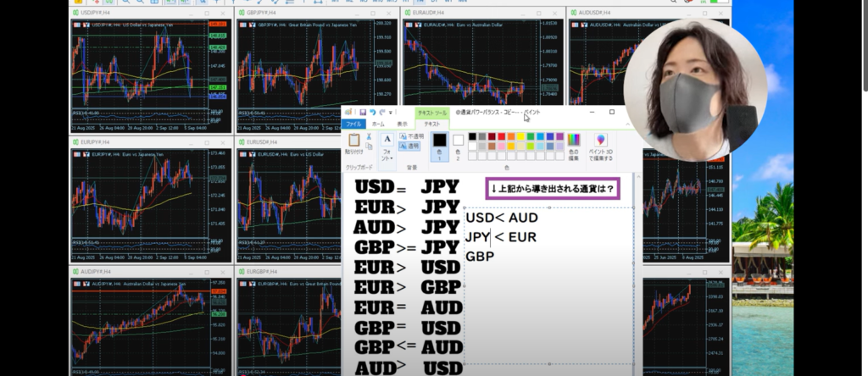Click the テキスト ツール contextual tab header
Image resolution: width=868 pixels, height=376 pixels.
click(x=432, y=113)
